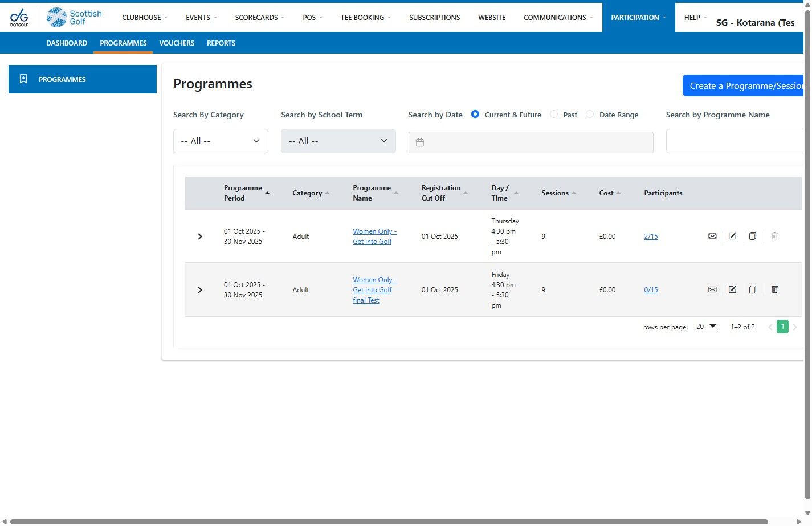Image resolution: width=812 pixels, height=526 pixels.
Task: Copy the Thursday Women Only programme
Action: point(752,236)
